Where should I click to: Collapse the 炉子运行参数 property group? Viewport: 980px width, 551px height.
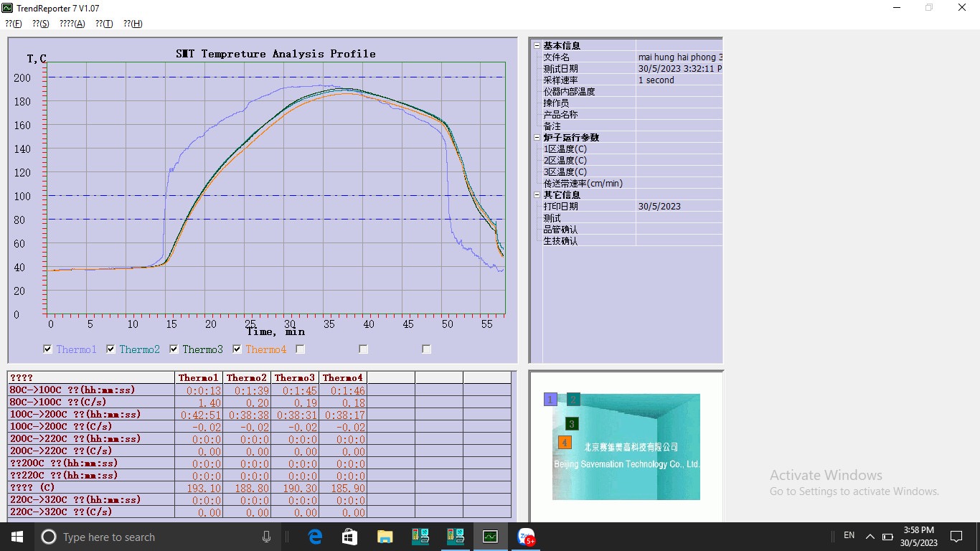[537, 138]
